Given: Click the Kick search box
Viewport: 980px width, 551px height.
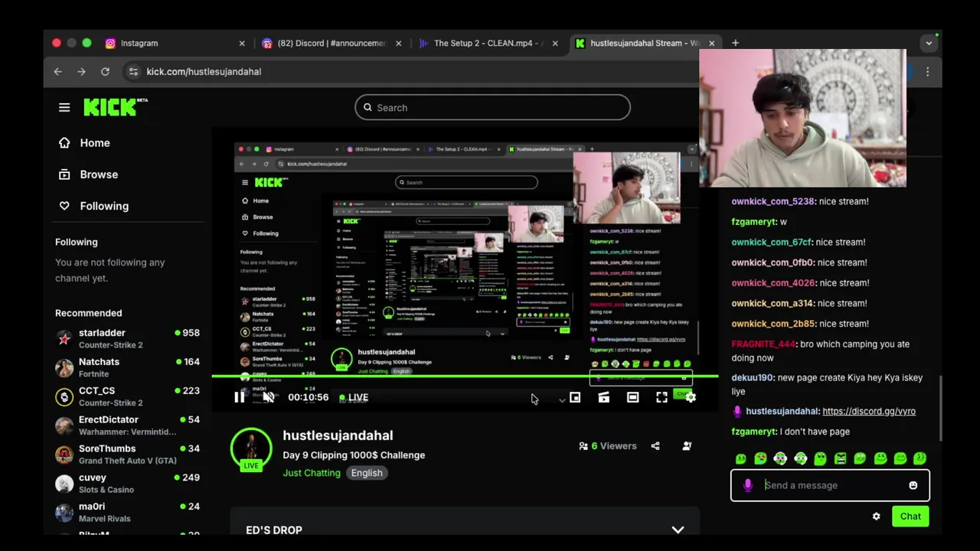Looking at the screenshot, I should coord(492,108).
